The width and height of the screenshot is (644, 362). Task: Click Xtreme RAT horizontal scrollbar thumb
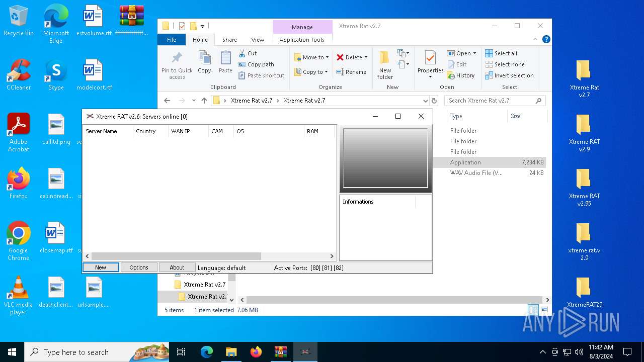pos(176,256)
